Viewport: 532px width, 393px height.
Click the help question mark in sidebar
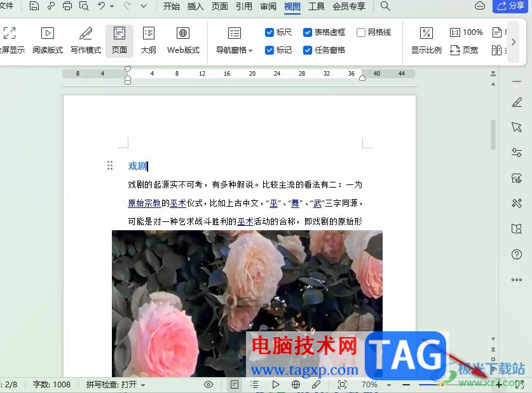pos(516,254)
